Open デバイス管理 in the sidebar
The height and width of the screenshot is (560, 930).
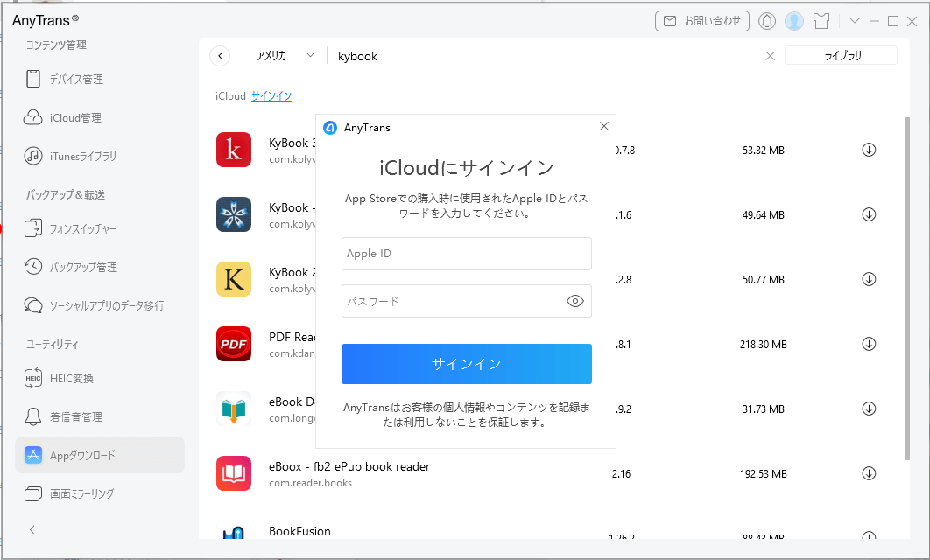point(64,79)
